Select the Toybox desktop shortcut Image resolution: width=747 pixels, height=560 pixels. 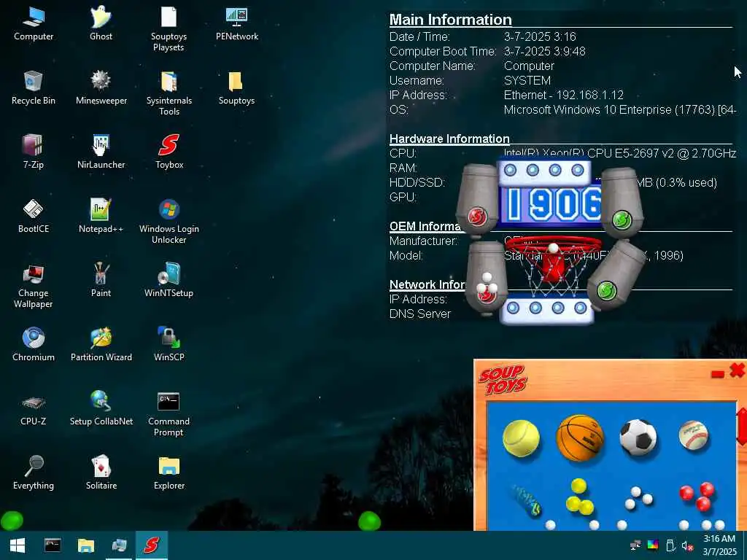click(x=169, y=152)
